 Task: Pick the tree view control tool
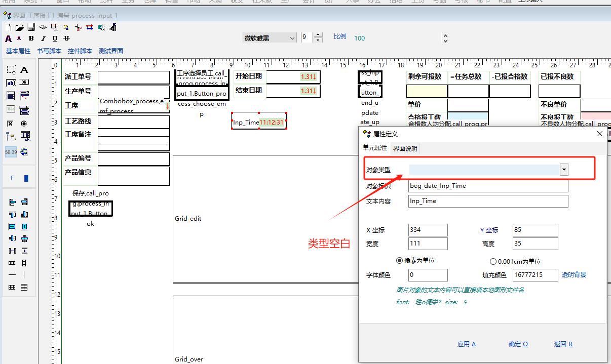click(11, 136)
